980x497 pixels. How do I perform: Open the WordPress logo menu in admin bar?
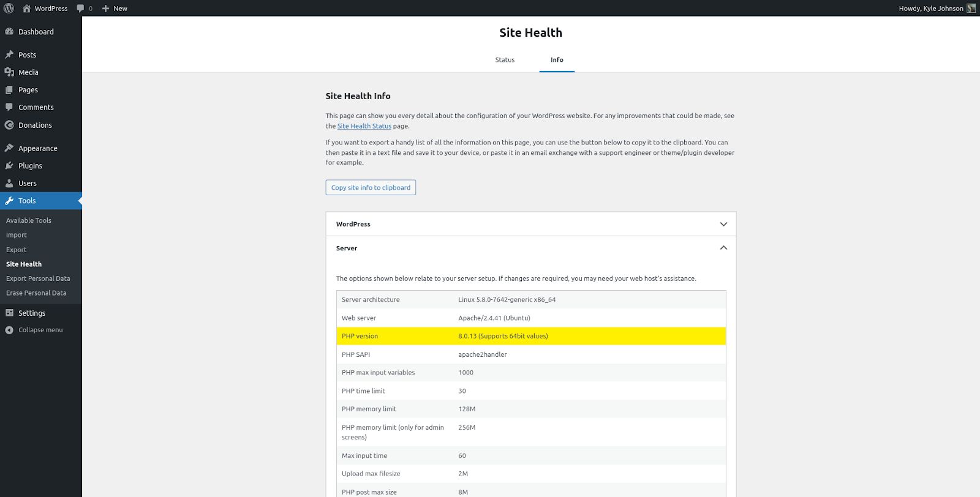tap(8, 8)
